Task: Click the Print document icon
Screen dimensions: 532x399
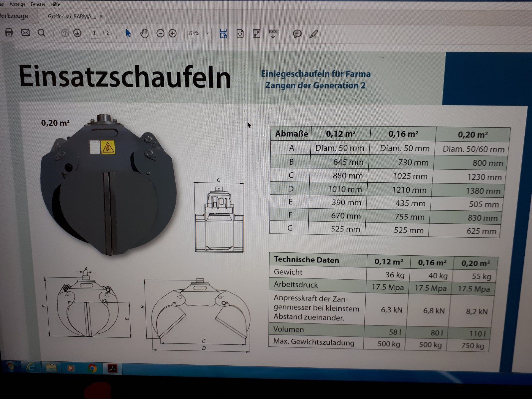Action: 9,32
